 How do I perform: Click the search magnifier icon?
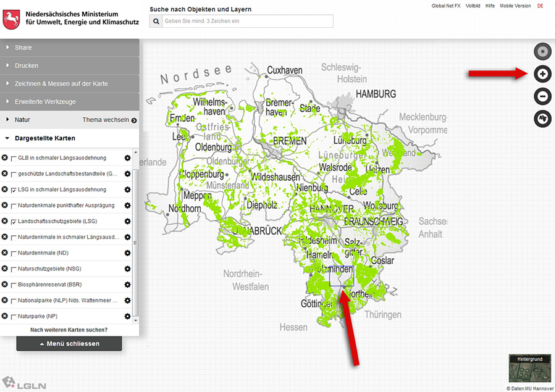coord(156,21)
